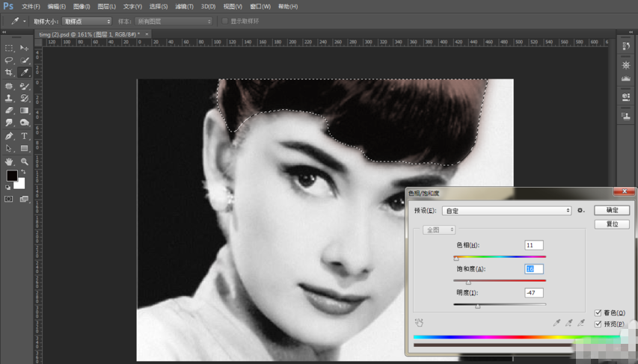Viewport: 638px width, 364px height.
Task: Enable the 显示取样环 checkbox
Action: pyautogui.click(x=225, y=22)
